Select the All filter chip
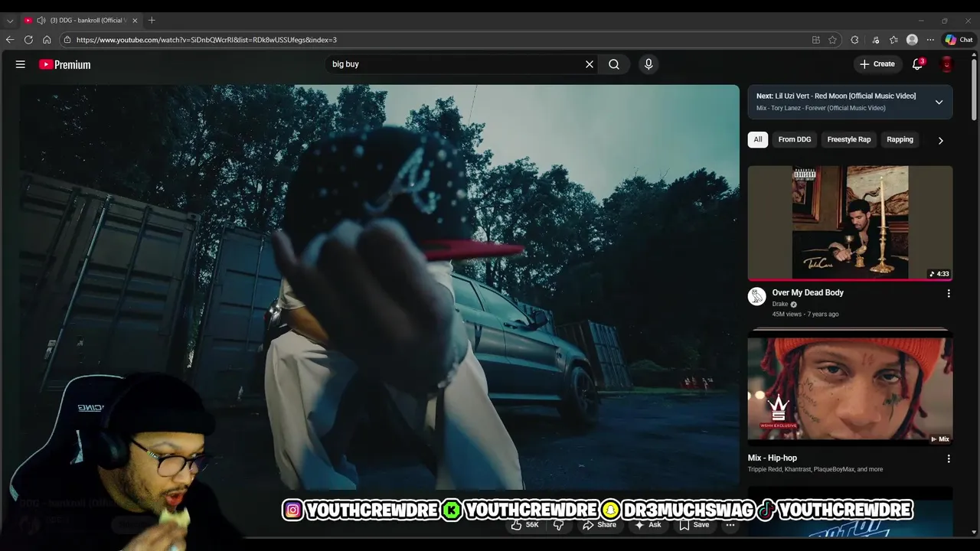Image resolution: width=980 pixels, height=551 pixels. point(758,139)
